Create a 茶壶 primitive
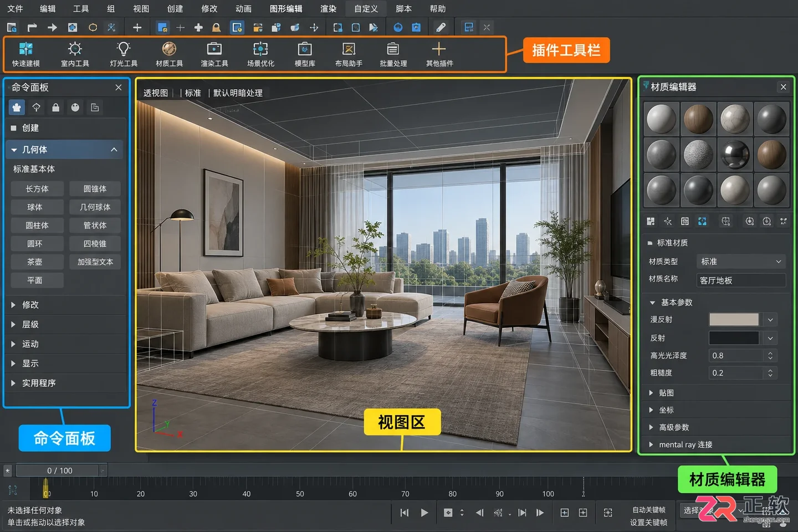Screen dimensions: 798x532 click(x=37, y=262)
